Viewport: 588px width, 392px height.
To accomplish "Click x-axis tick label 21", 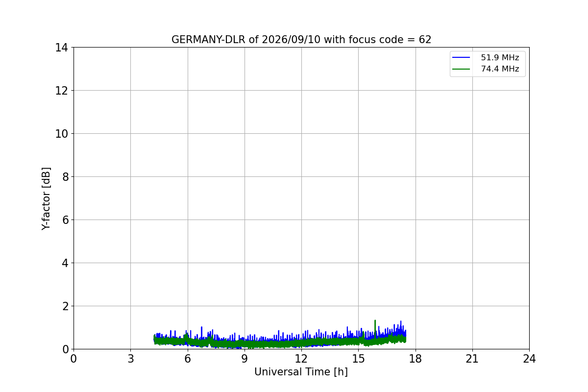I will coord(472,359).
